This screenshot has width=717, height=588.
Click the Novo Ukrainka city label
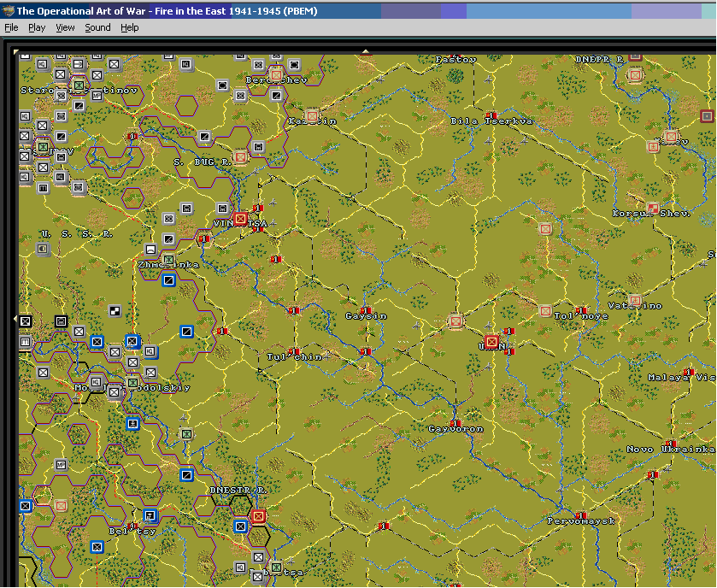[670, 450]
